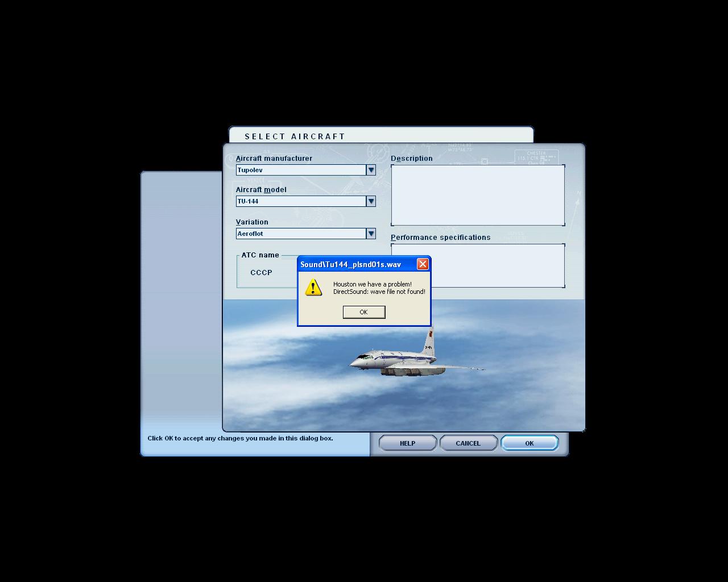Viewport: 728px width, 582px height.
Task: Select the TU-144 model field
Action: [x=301, y=201]
